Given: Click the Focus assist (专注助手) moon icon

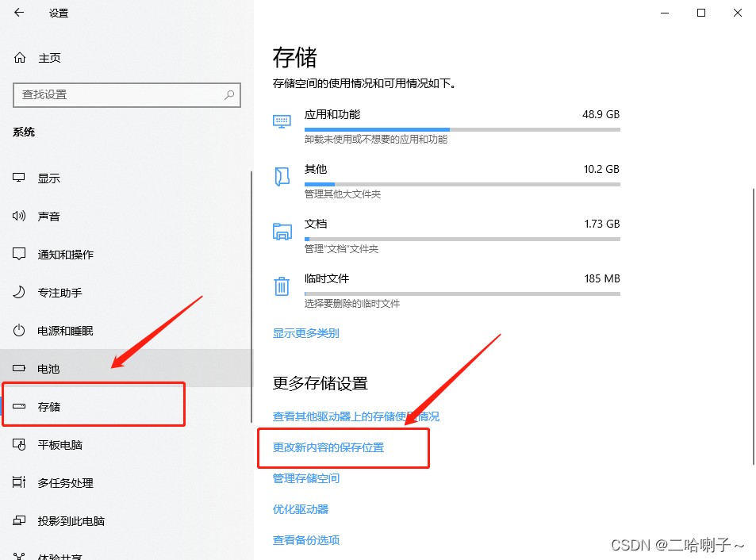Looking at the screenshot, I should [20, 293].
